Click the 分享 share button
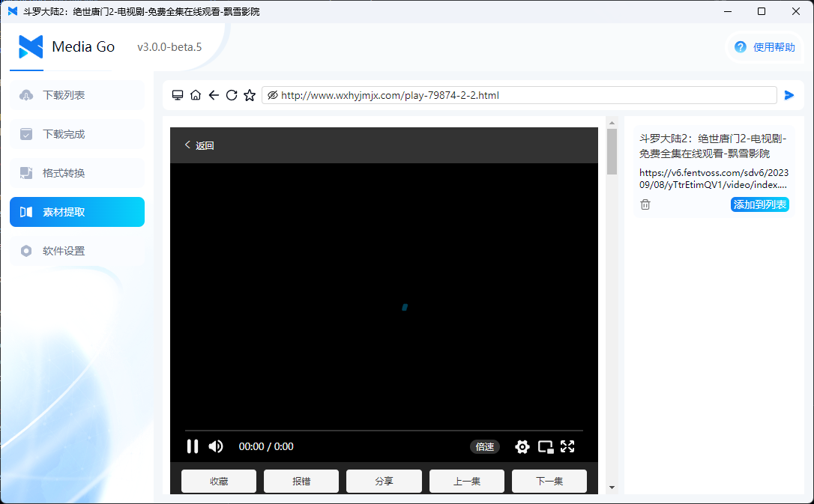 (x=384, y=482)
